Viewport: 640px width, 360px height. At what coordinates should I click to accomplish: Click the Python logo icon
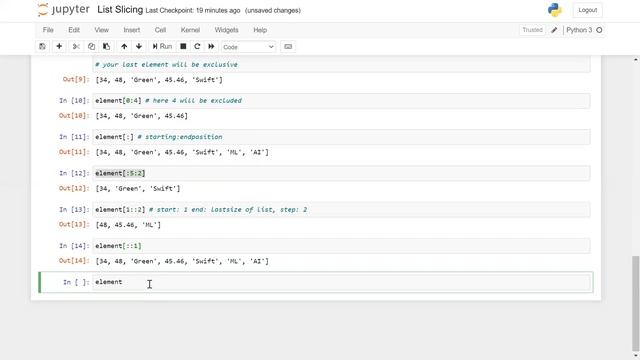click(554, 10)
